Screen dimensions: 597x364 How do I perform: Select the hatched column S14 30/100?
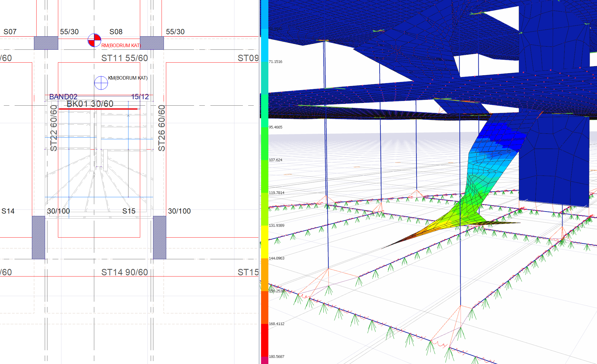click(38, 237)
